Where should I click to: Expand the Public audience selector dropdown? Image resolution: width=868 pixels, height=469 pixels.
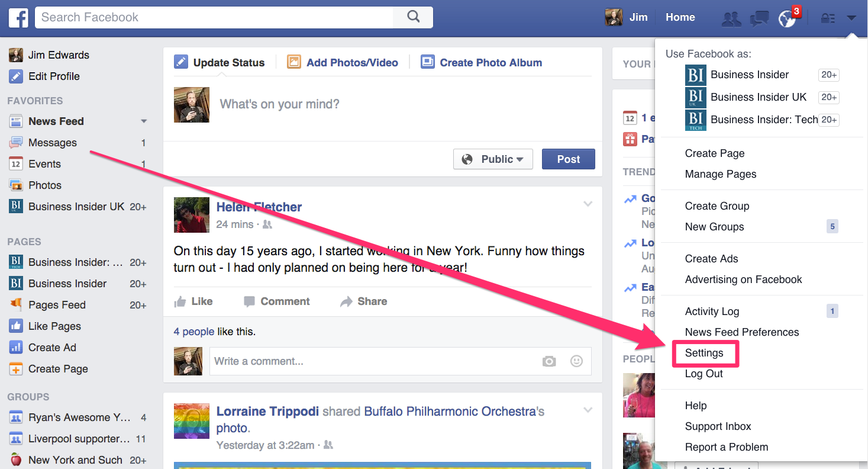tap(493, 159)
